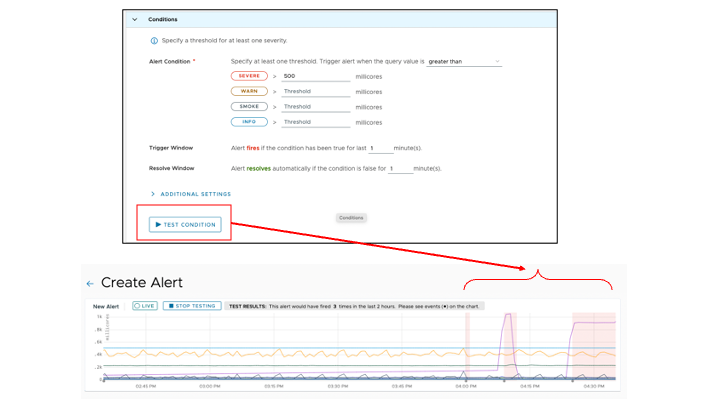Click the Stop Testing button
720x405 pixels.
click(192, 306)
